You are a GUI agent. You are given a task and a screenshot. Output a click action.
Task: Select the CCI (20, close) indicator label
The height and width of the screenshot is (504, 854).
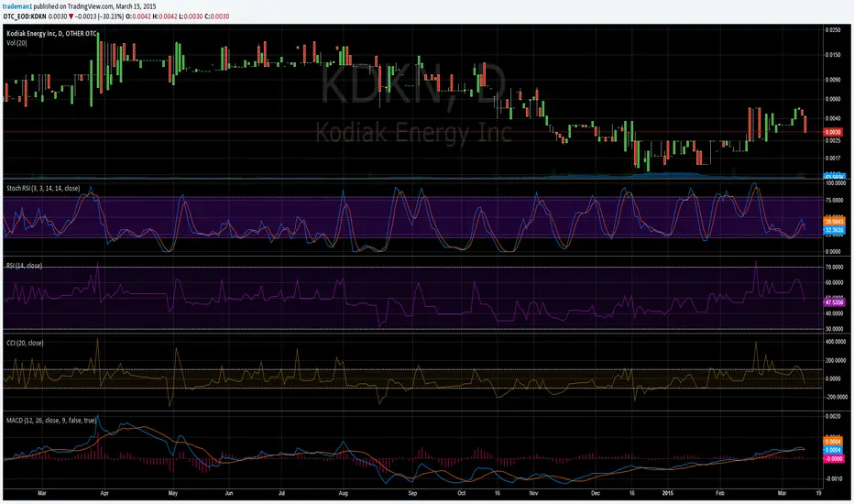coord(25,343)
